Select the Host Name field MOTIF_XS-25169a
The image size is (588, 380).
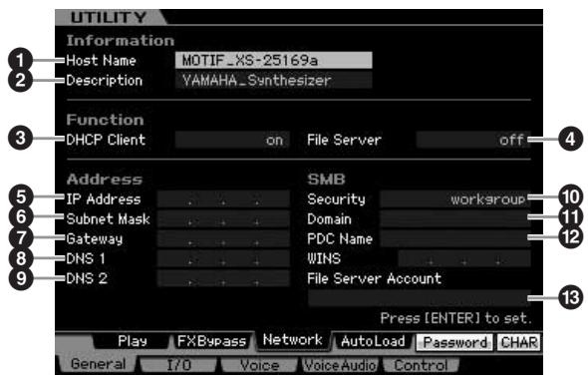[x=273, y=60]
